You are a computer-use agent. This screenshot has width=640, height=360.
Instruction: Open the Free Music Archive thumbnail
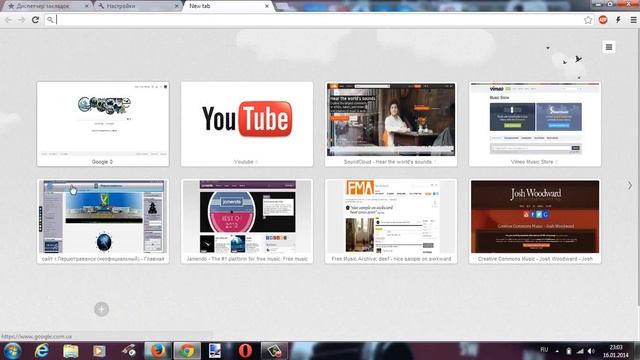(x=391, y=221)
